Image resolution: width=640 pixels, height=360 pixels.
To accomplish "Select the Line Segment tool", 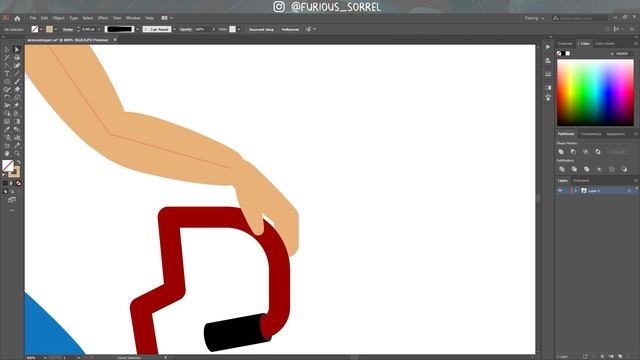I will pyautogui.click(x=17, y=73).
